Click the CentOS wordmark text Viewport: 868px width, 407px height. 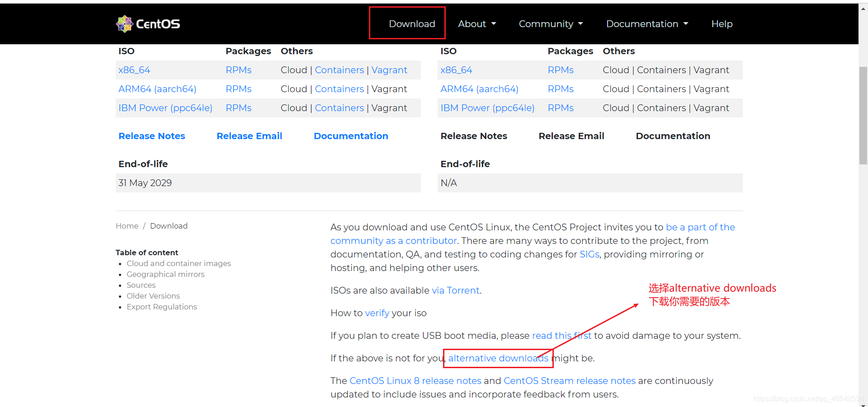coord(158,24)
